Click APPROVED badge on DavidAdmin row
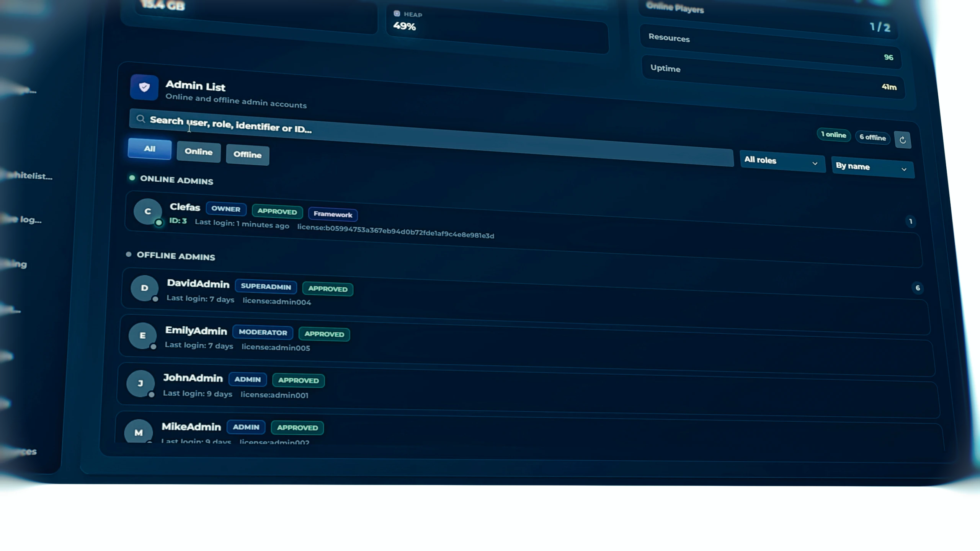980x551 pixels. point(328,289)
